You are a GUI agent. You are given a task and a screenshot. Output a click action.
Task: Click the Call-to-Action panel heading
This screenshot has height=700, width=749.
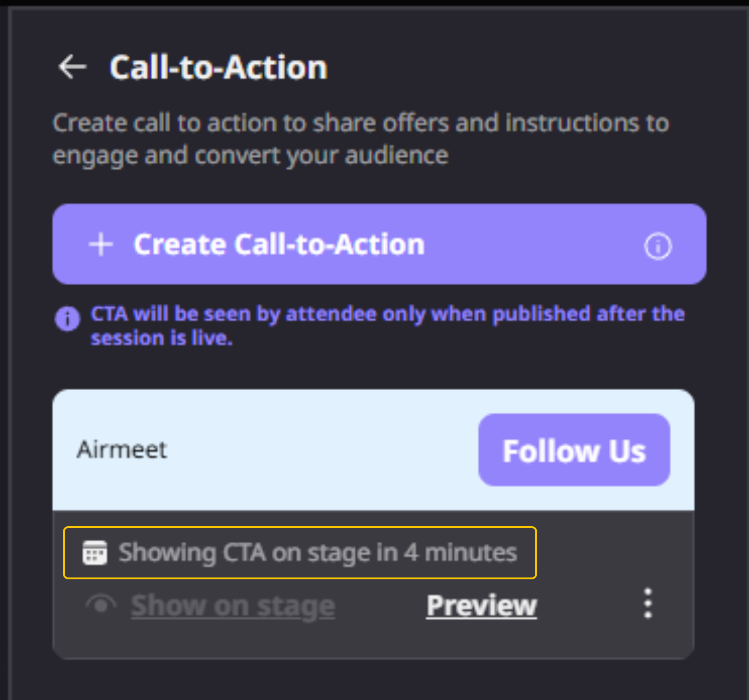point(218,68)
